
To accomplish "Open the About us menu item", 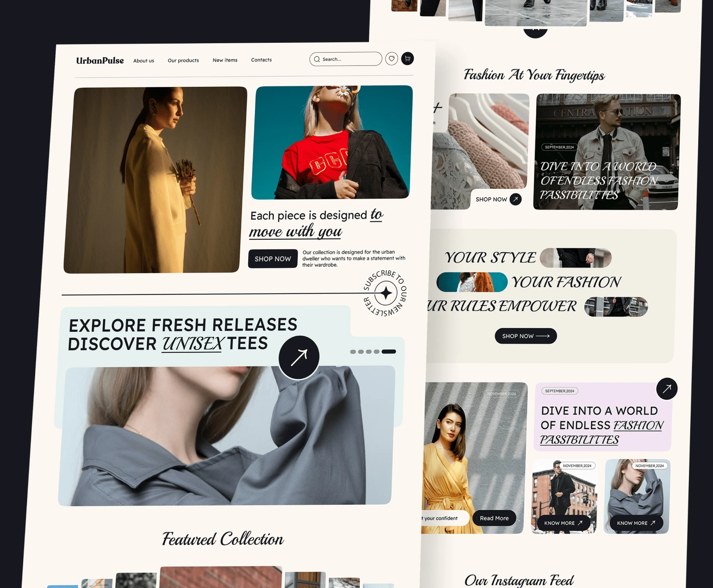I will point(143,61).
